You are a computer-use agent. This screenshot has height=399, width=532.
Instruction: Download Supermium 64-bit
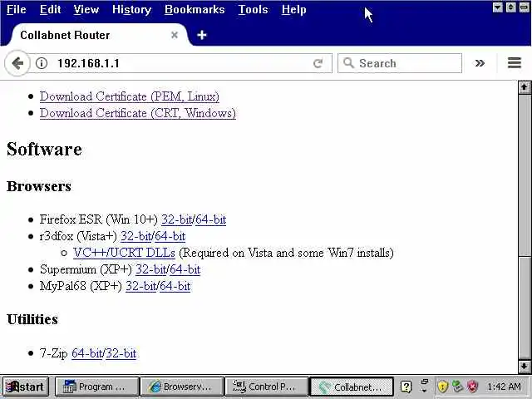[185, 269]
